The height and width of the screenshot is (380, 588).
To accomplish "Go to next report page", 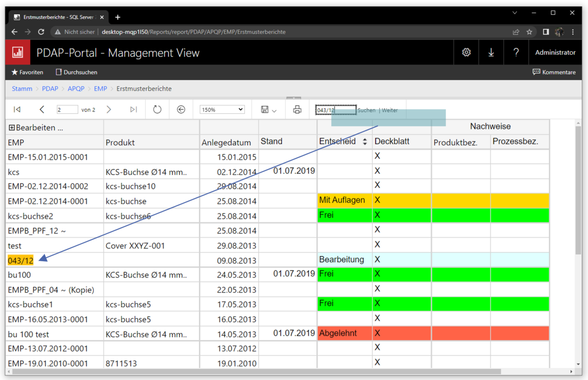I will coord(109,110).
